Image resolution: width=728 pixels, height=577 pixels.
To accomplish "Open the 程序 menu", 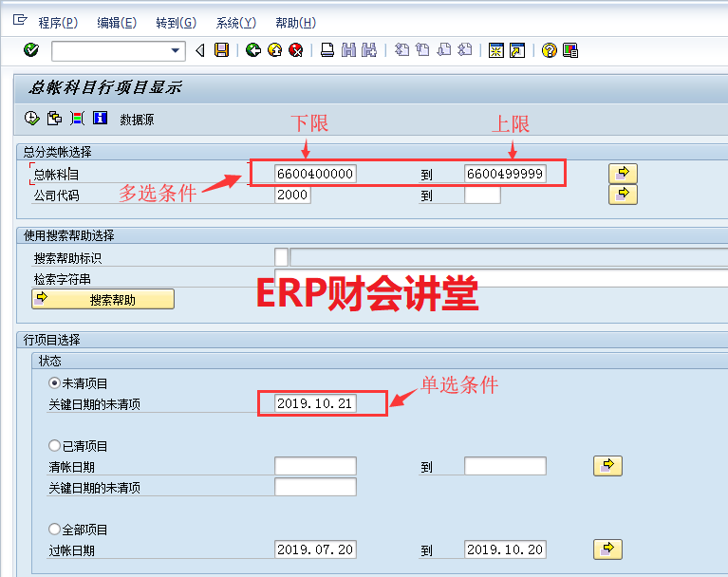I will tap(58, 23).
